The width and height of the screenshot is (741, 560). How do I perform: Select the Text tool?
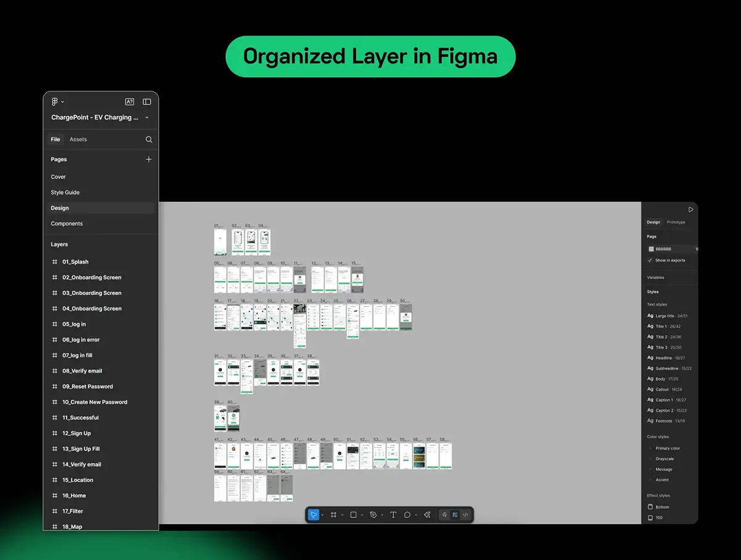[x=393, y=515]
